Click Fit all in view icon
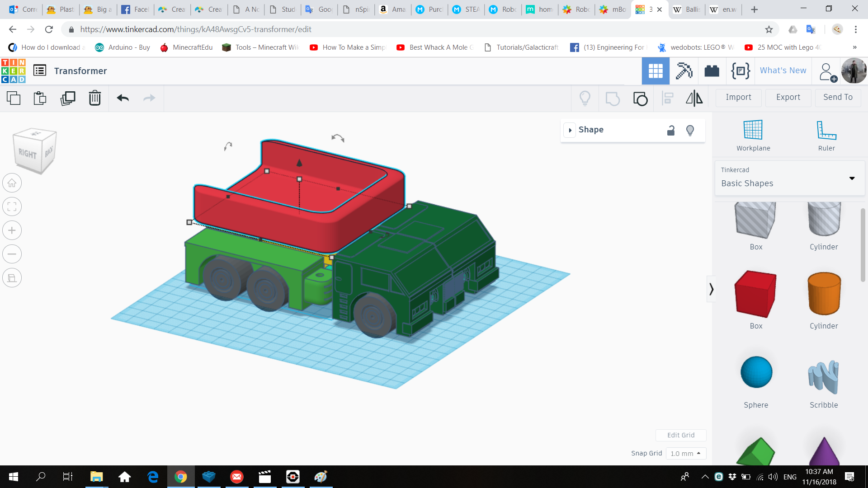This screenshot has width=868, height=488. coord(12,207)
